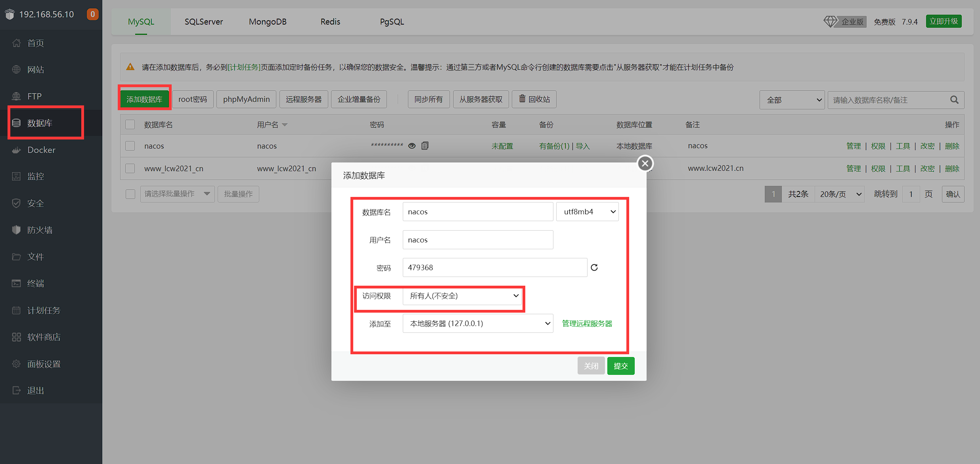The height and width of the screenshot is (464, 980).
Task: Check the www_lcw2021_cn row checkbox
Action: click(x=130, y=168)
